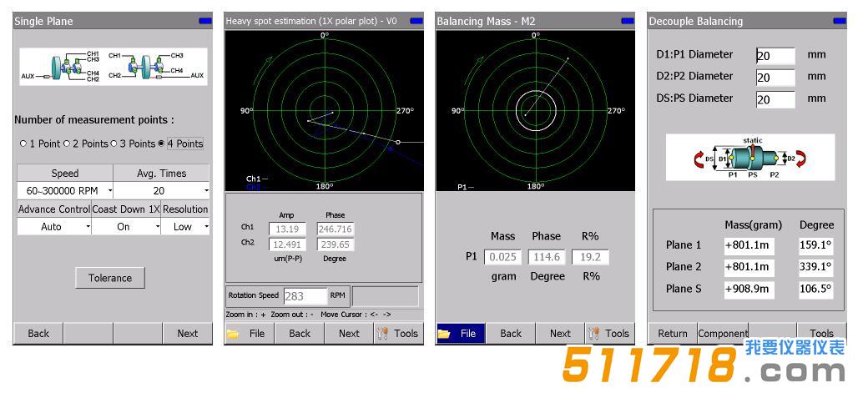The height and width of the screenshot is (403, 868).
Task: Click the left sensor channel wiring diagram
Action: coord(62,67)
